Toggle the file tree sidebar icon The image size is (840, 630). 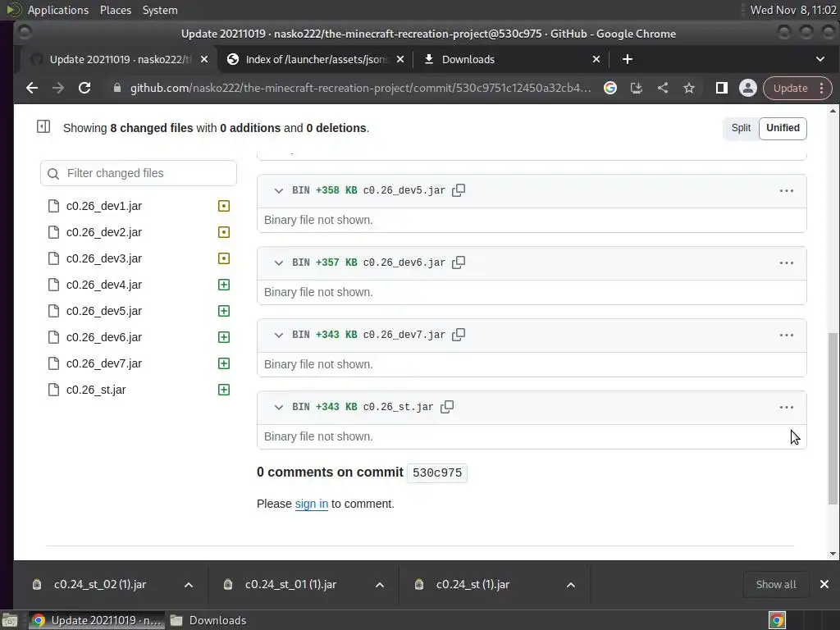pyautogui.click(x=43, y=127)
